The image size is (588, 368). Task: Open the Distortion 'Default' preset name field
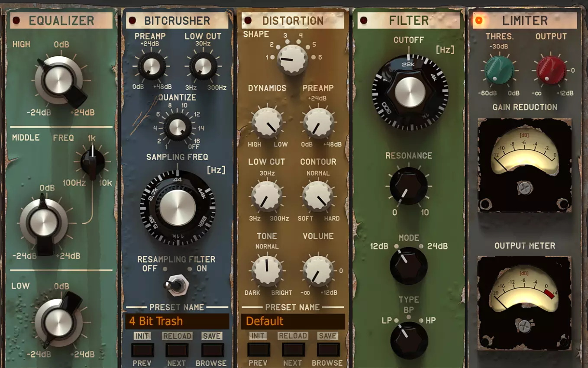click(293, 321)
